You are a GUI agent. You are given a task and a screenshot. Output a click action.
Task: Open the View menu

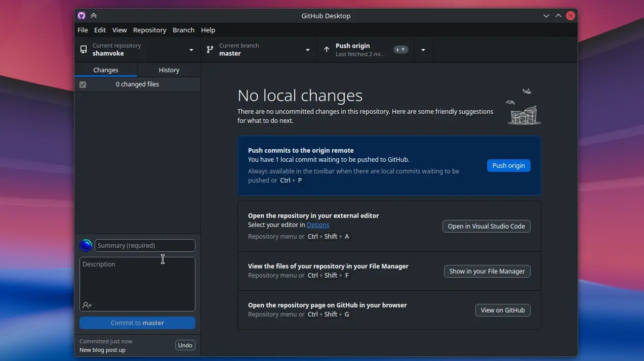(x=119, y=30)
